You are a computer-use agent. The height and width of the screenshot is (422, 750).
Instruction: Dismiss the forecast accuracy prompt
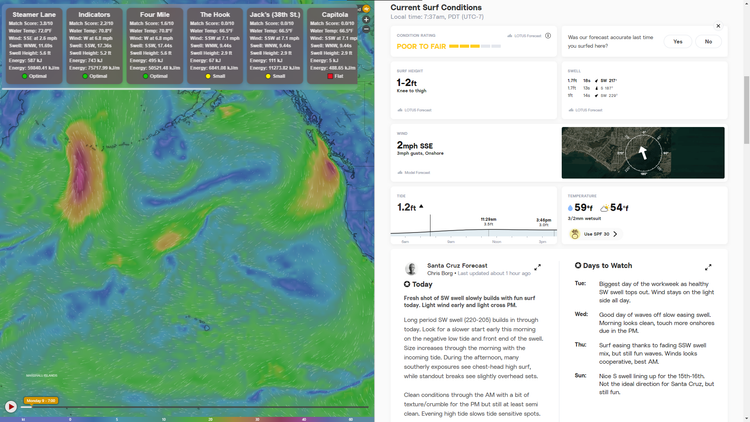[718, 26]
